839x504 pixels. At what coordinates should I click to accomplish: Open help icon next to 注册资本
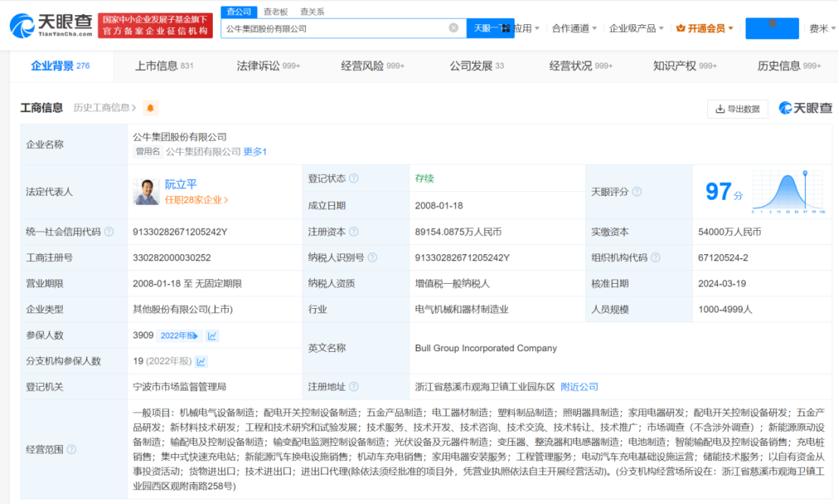point(354,232)
